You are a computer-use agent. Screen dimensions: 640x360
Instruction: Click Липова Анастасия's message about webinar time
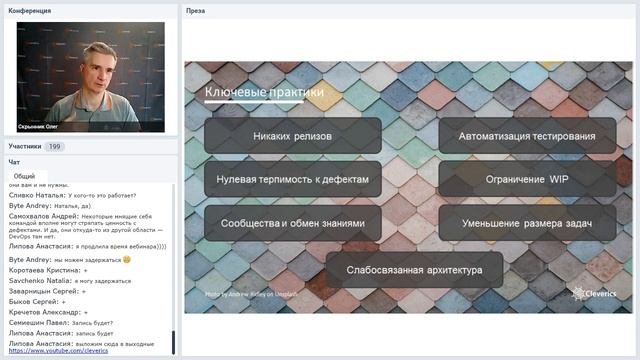click(88, 247)
